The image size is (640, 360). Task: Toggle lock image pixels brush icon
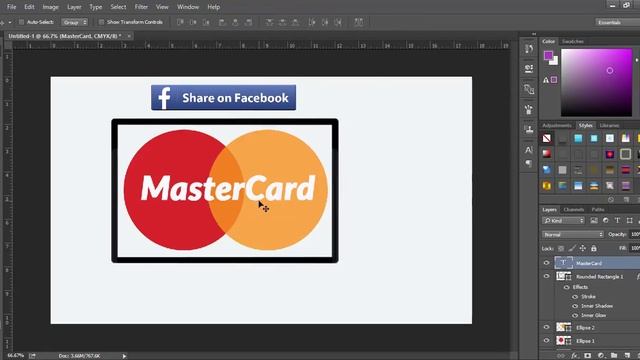(572, 248)
